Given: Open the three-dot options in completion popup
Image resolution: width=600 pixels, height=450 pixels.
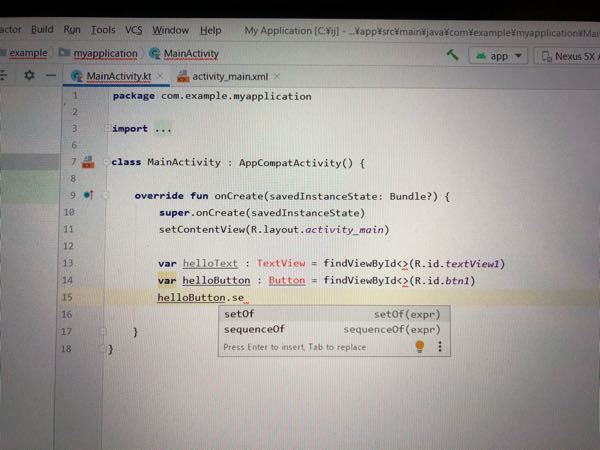Looking at the screenshot, I should [439, 346].
